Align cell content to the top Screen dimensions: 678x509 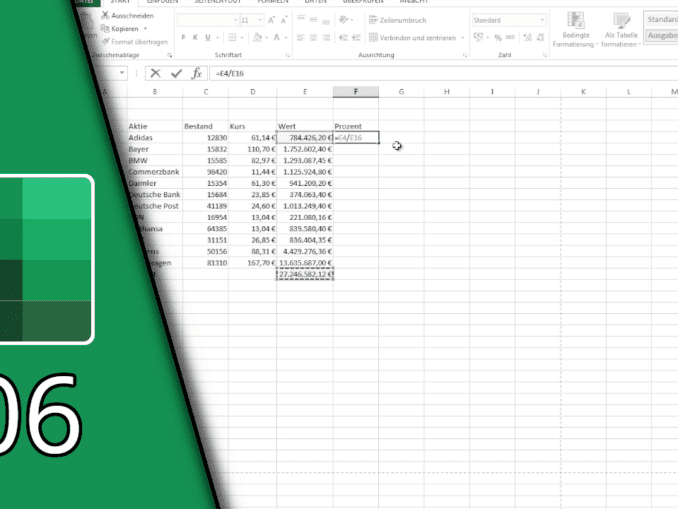pos(301,20)
